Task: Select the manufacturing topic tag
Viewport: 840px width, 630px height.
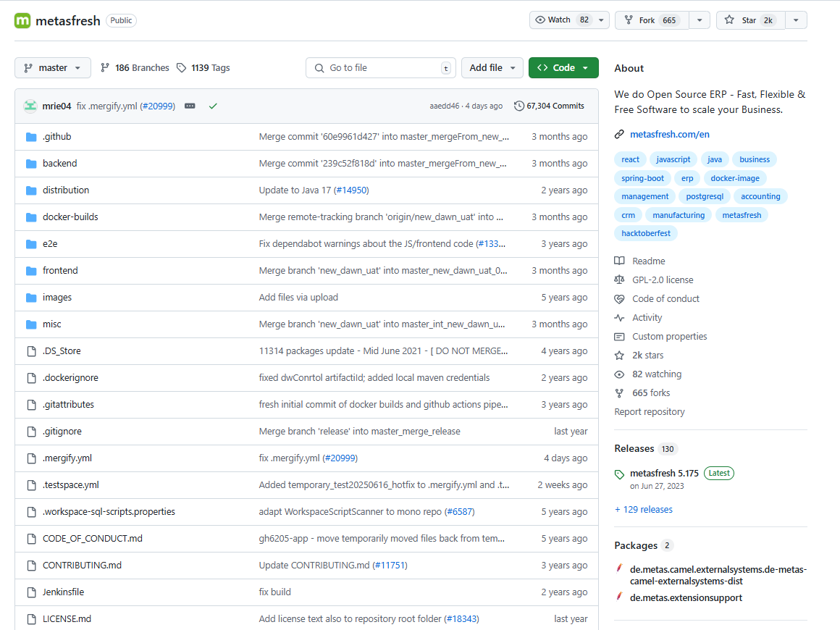Action: pyautogui.click(x=679, y=215)
